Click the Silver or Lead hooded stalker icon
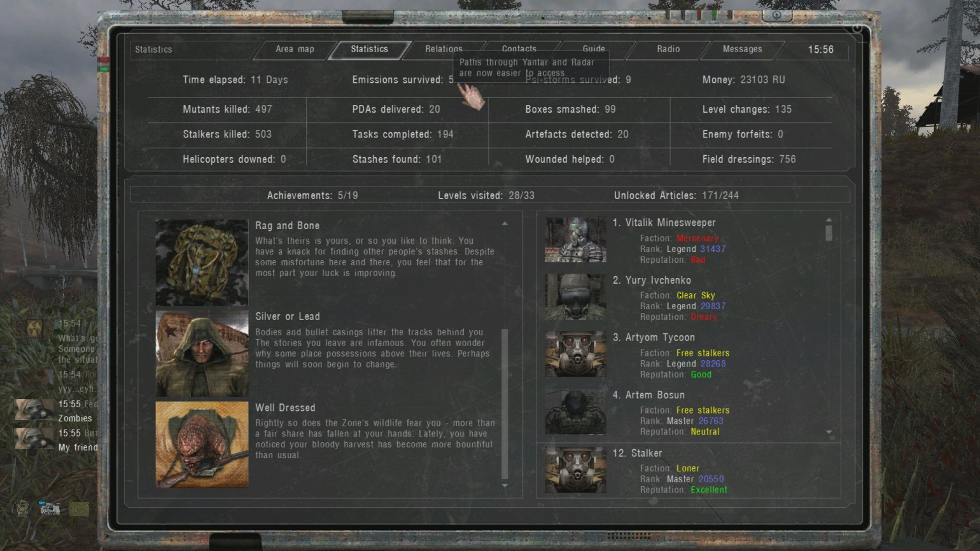 [202, 353]
